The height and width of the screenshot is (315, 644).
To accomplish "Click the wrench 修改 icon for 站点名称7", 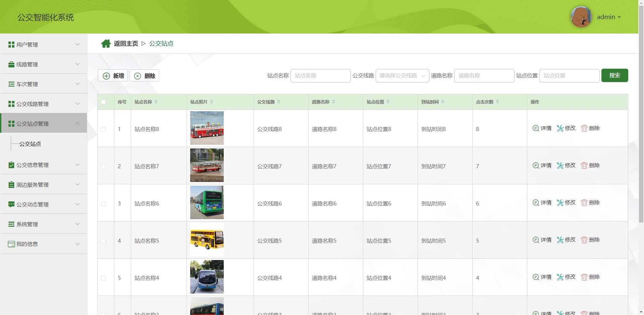I will 560,165.
